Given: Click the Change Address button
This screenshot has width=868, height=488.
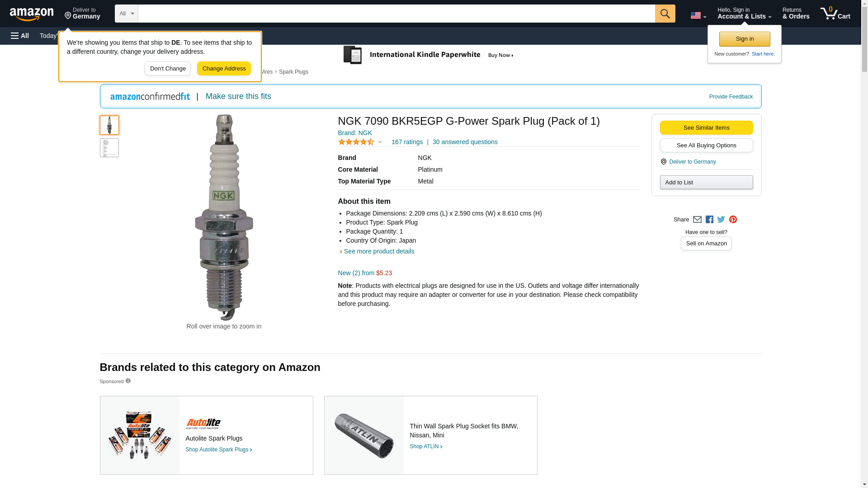Looking at the screenshot, I should 224,69.
